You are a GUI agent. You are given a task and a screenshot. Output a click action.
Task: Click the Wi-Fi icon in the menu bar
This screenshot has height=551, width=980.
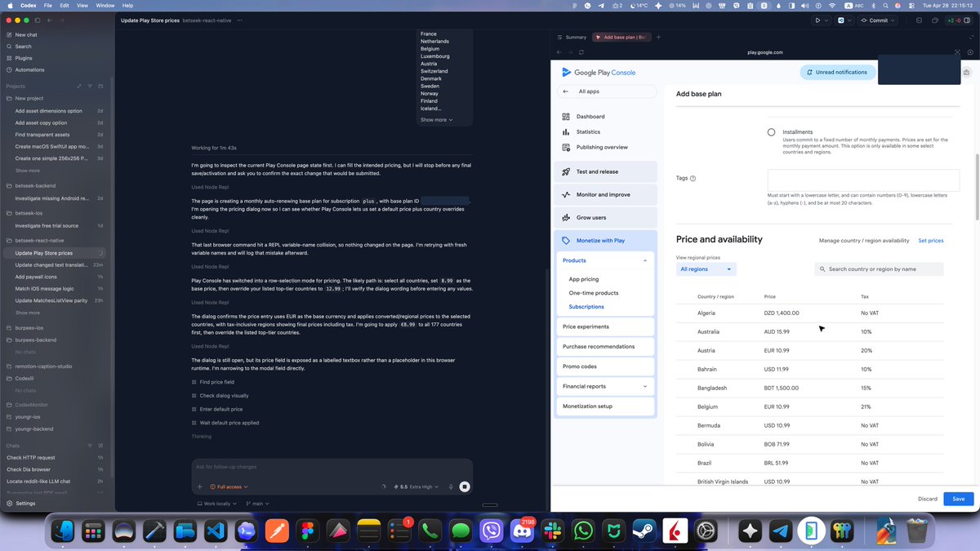tap(831, 5)
